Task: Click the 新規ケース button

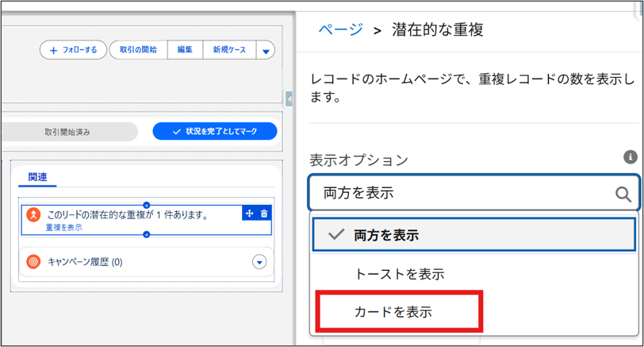Action: click(229, 50)
